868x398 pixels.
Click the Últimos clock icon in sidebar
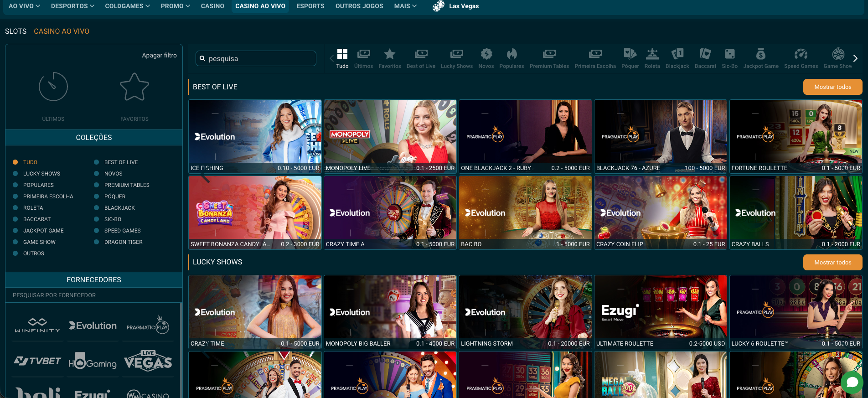[53, 87]
